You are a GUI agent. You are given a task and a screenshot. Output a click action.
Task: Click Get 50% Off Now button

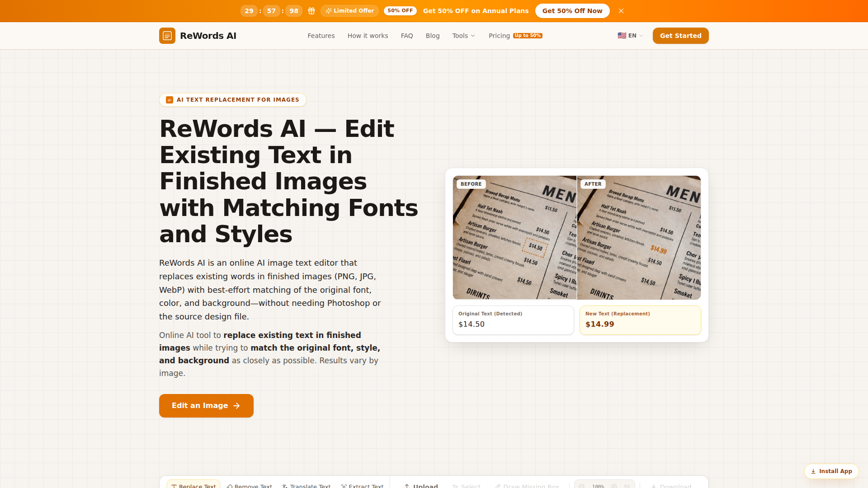pyautogui.click(x=572, y=11)
